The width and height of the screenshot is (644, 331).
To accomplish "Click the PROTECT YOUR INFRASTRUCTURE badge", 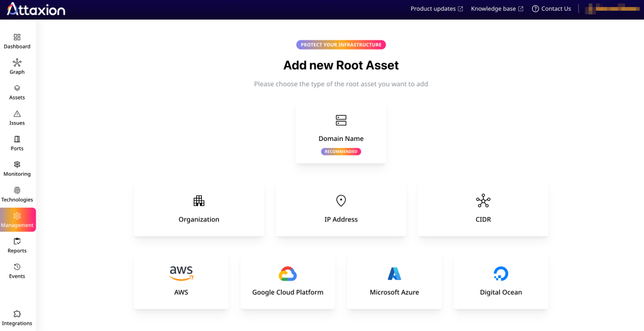I will point(341,45).
